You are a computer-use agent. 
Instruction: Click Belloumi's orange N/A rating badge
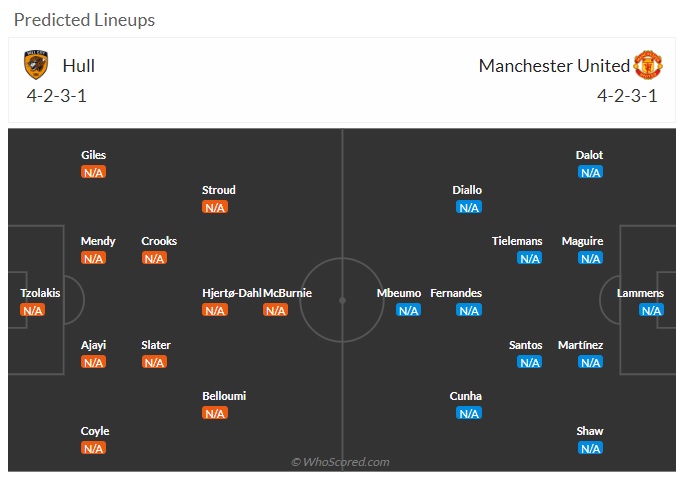215,413
